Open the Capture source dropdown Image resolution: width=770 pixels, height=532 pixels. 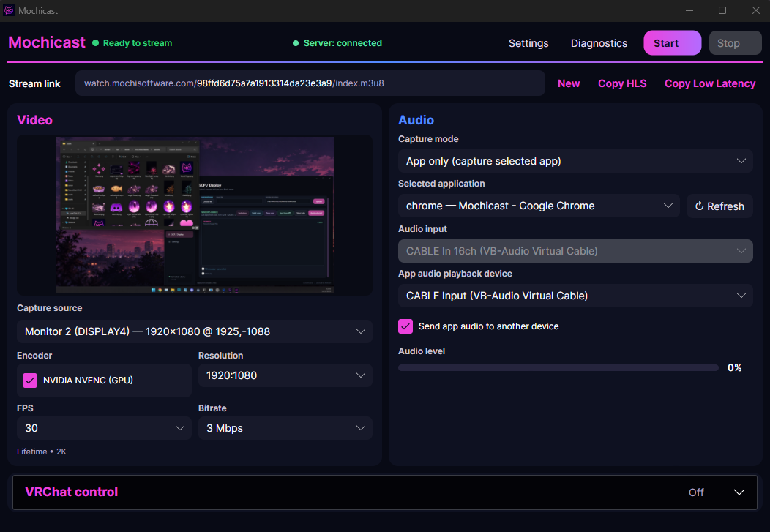tap(195, 331)
